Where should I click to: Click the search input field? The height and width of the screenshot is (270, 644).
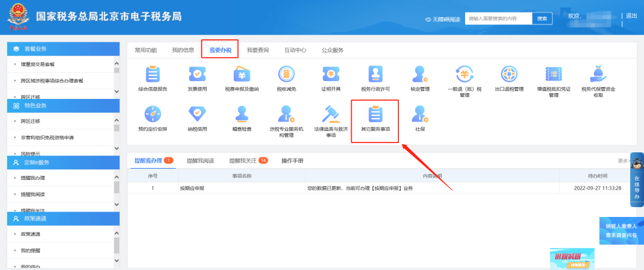[x=498, y=18]
